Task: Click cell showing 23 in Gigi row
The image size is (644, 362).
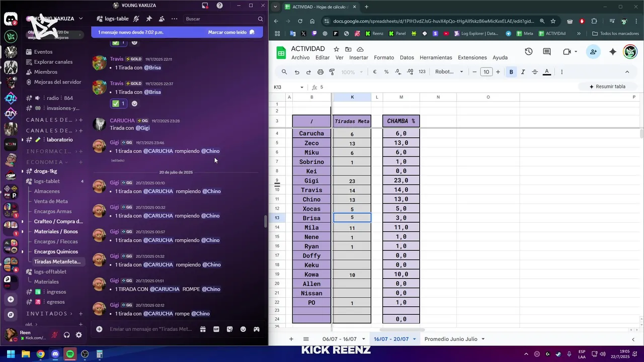Action: [352, 181]
